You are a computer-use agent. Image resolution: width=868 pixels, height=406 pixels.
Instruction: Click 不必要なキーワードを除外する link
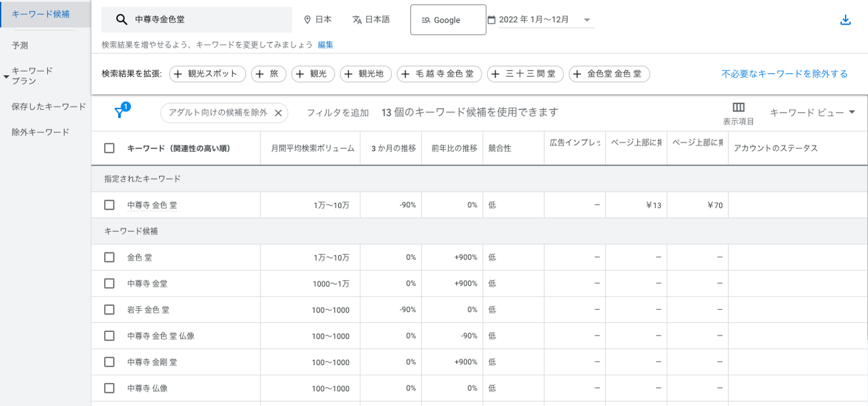[784, 74]
